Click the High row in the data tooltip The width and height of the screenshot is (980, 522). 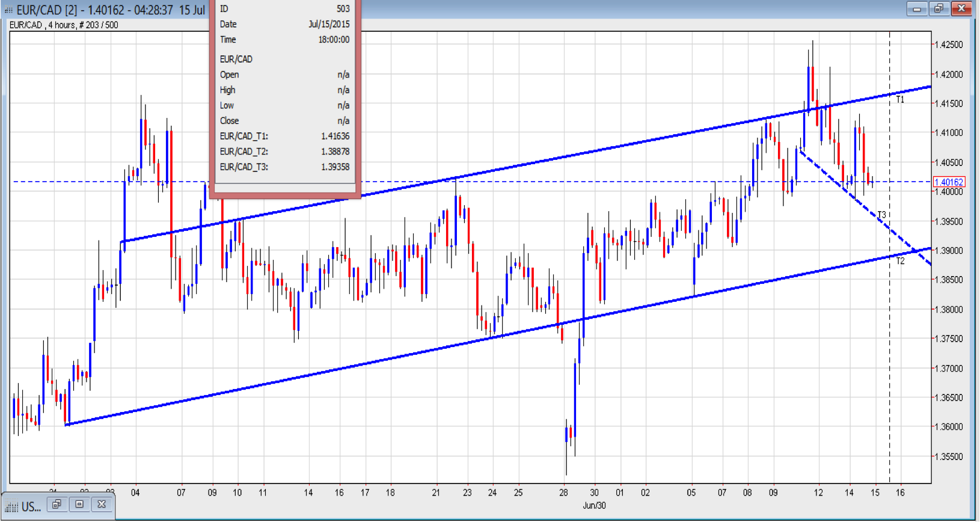click(284, 90)
